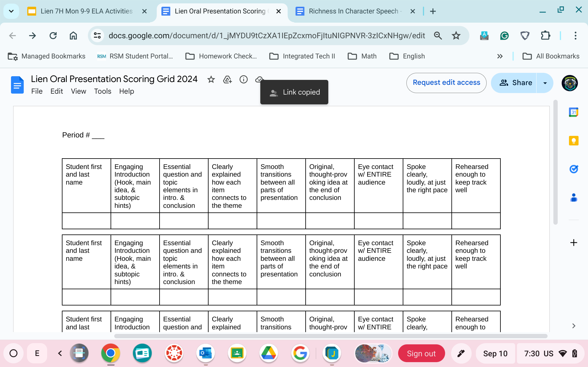
Task: Open the Managed Bookmarks folder
Action: coord(47,56)
